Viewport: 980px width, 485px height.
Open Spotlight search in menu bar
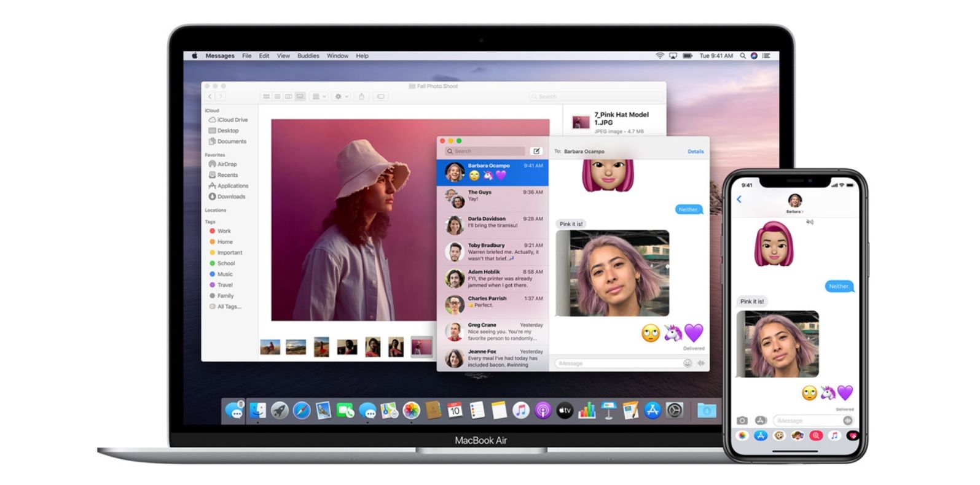click(743, 56)
